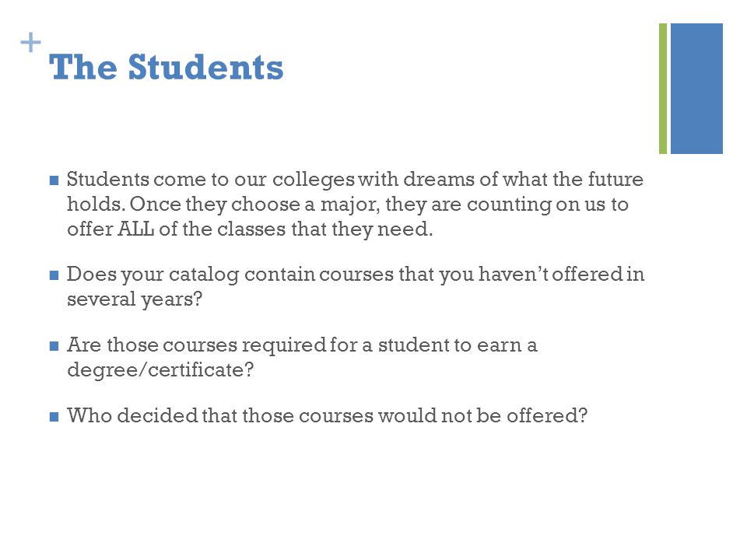Viewport: 747px width, 560px height.
Task: Click the word 'The' in the title
Action: coord(83,67)
